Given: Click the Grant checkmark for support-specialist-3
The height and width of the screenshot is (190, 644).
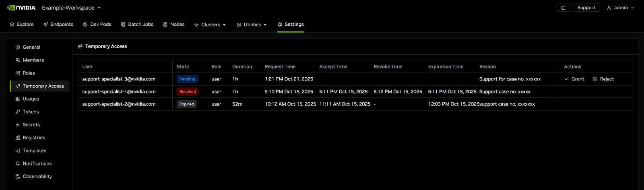Looking at the screenshot, I should (567, 79).
